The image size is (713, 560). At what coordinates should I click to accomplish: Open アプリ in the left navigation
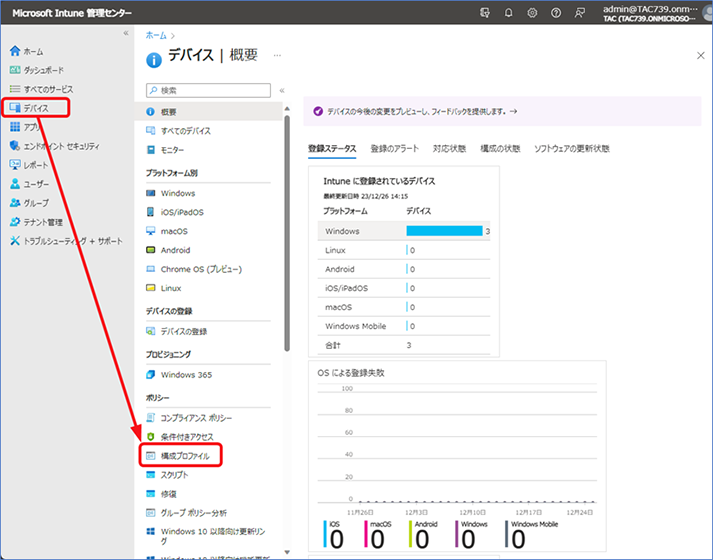click(25, 127)
